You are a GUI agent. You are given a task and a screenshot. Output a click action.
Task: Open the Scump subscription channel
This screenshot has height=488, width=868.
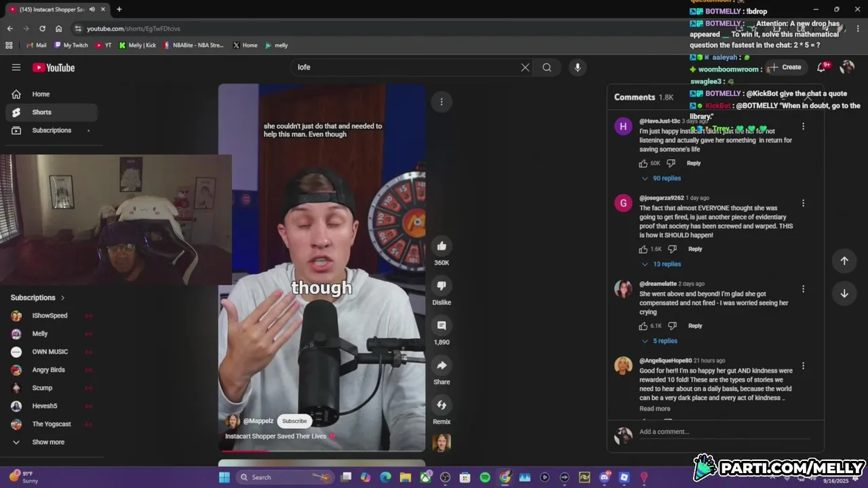[x=52, y=388]
